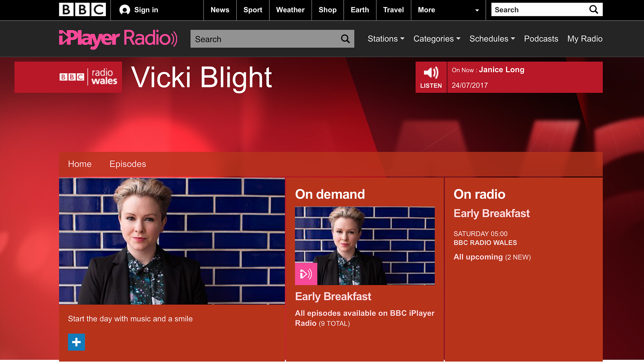Click the BBC Radio Wales logo badge
644x364 pixels.
coord(68,77)
